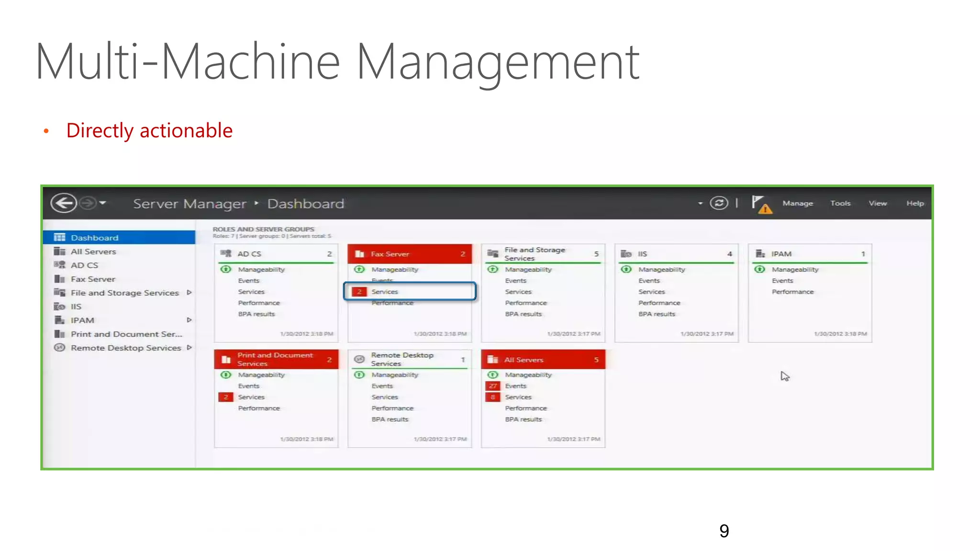The image size is (980, 551).
Task: Click Manageability status icon in AD CS tile
Action: click(x=226, y=269)
